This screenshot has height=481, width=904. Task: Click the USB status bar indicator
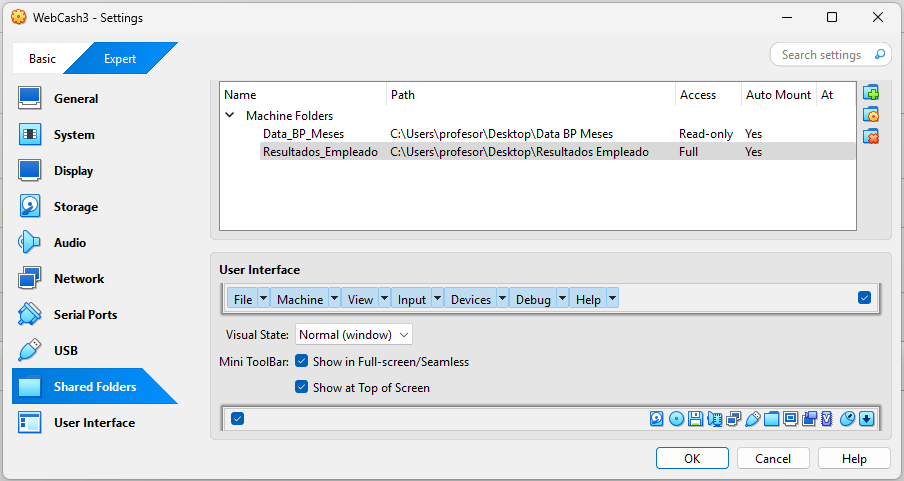(x=752, y=419)
